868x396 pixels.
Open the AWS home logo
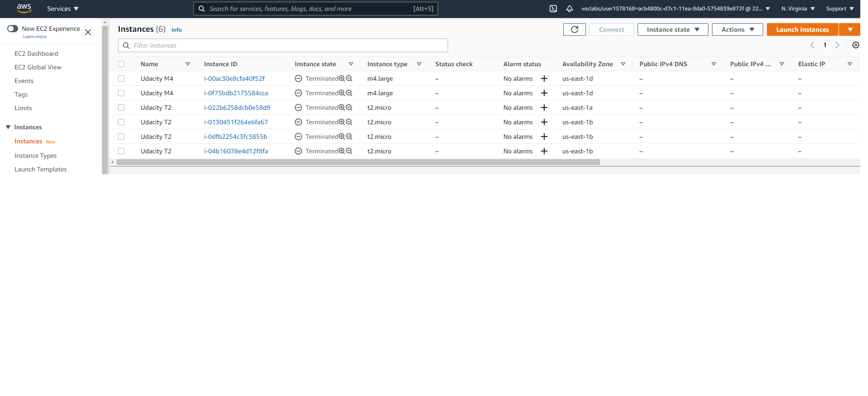[24, 8]
